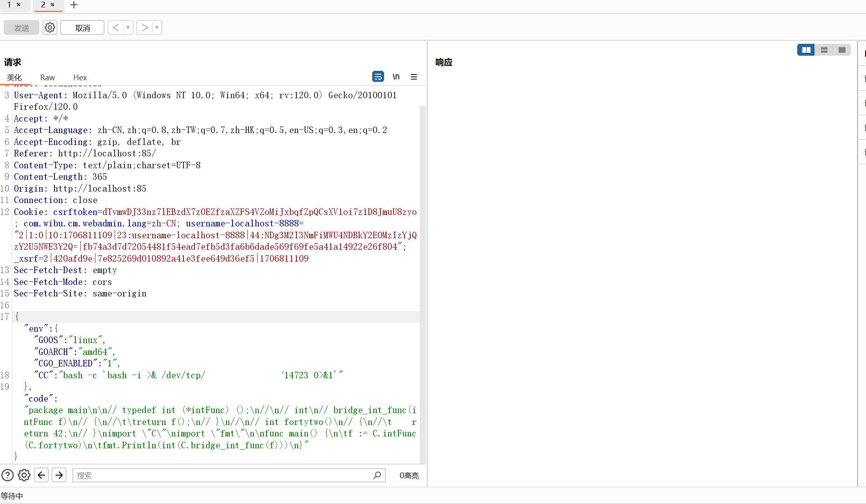Image resolution: width=866 pixels, height=504 pixels.
Task: Click the User-Agent header name
Action: (x=38, y=95)
